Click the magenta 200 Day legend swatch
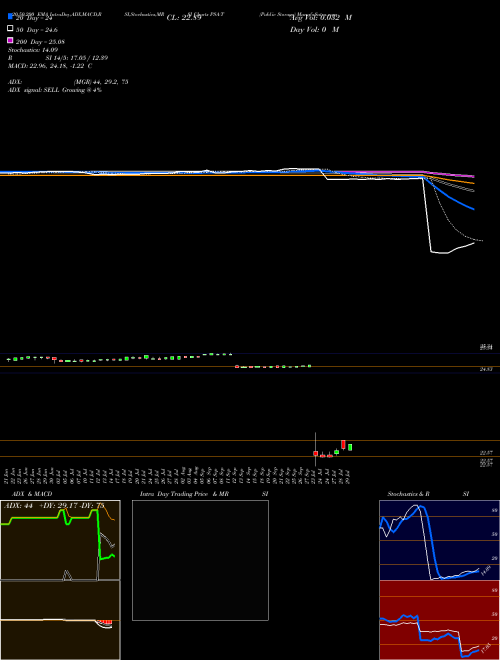 (11, 40)
